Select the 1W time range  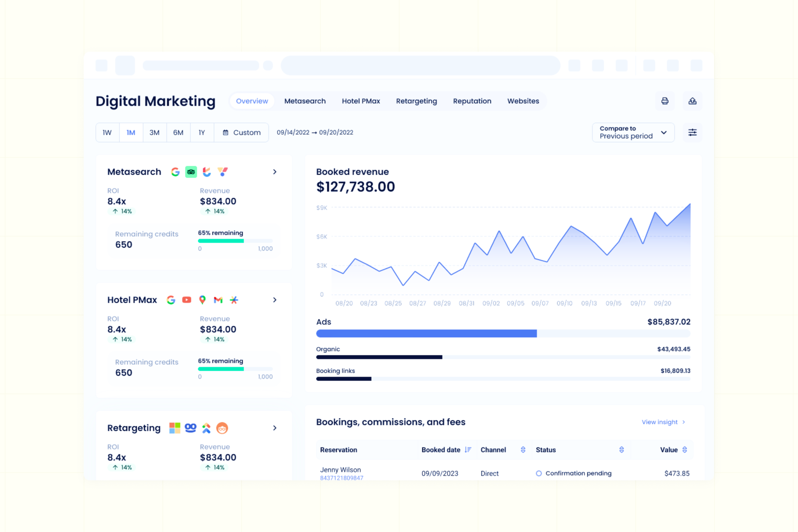(x=108, y=133)
